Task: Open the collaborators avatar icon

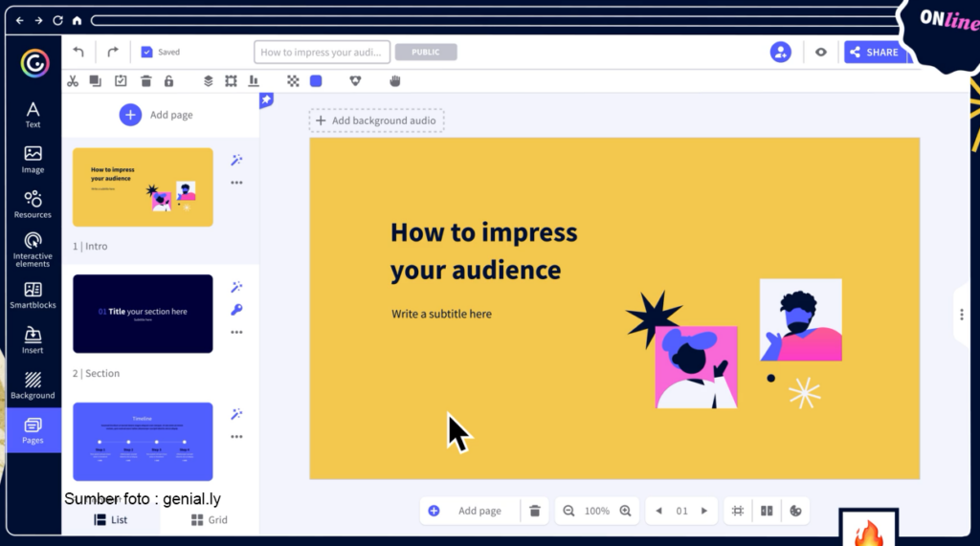Action: tap(781, 52)
